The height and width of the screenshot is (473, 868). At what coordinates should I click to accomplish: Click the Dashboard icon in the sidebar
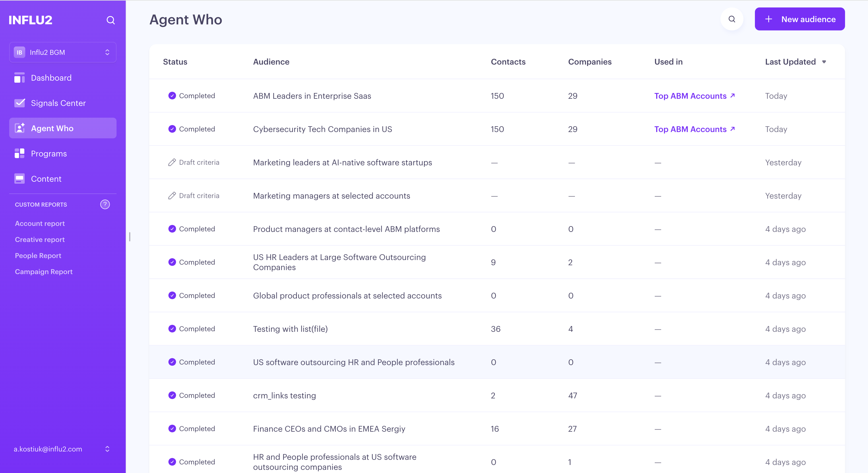pos(20,78)
